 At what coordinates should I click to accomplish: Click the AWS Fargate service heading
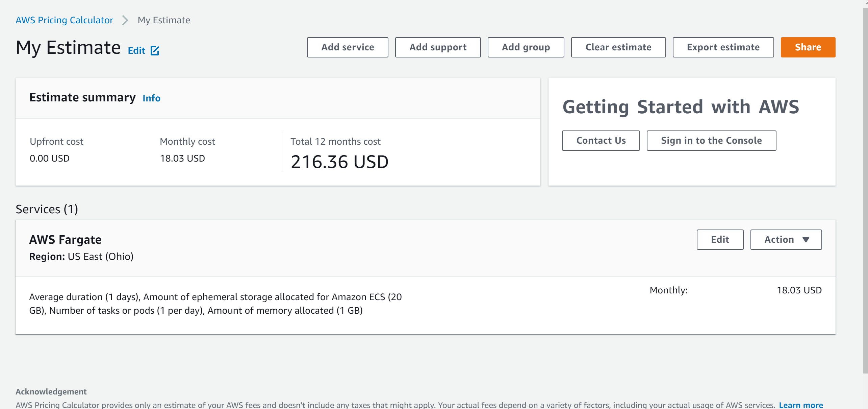point(65,240)
